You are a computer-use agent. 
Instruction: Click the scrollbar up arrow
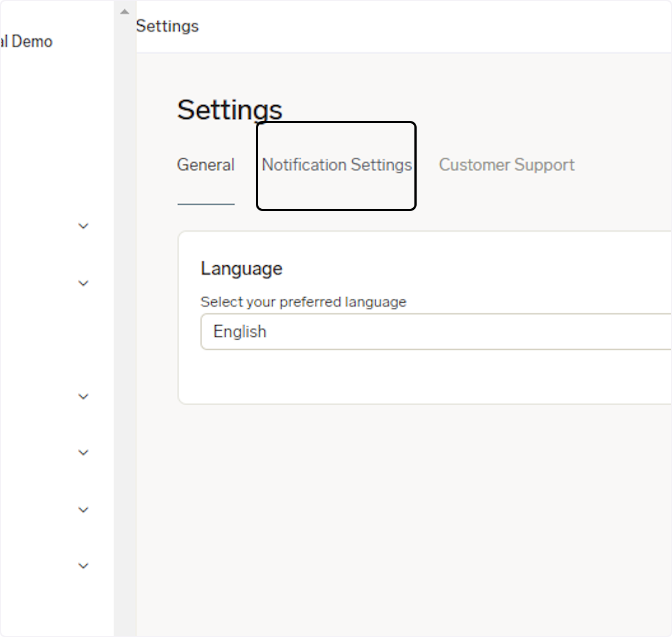click(x=124, y=11)
